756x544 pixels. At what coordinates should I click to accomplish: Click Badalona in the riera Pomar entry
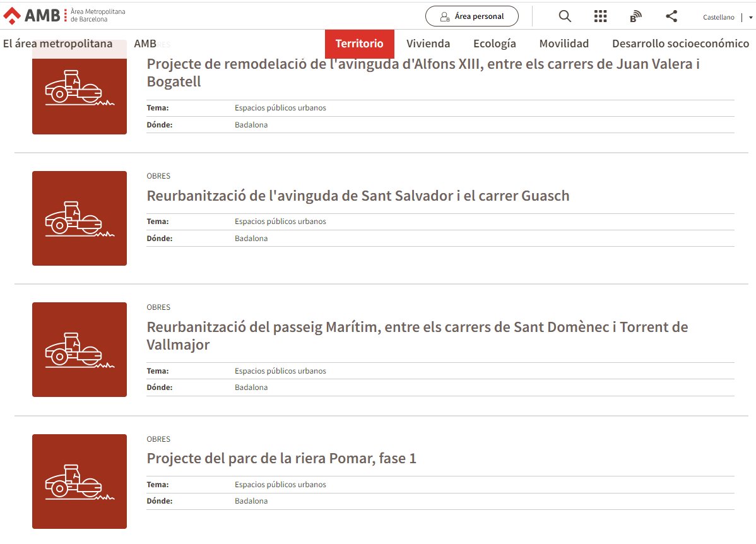click(x=251, y=501)
